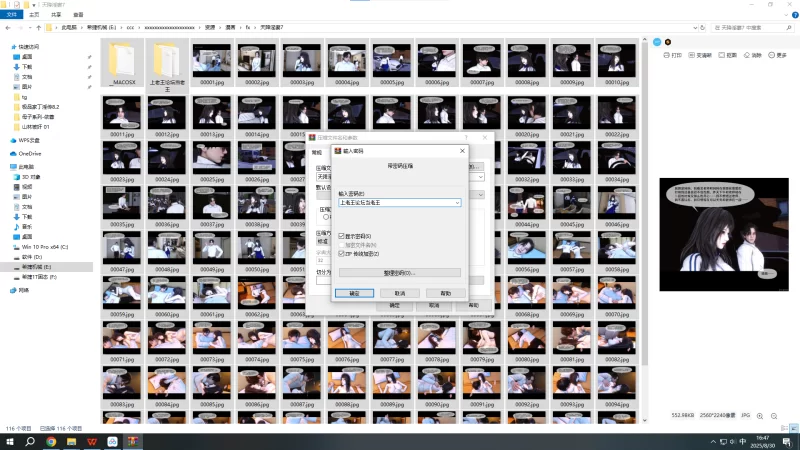The image size is (800, 450).
Task: Open Explorer help question mark icon
Action: click(795, 15)
